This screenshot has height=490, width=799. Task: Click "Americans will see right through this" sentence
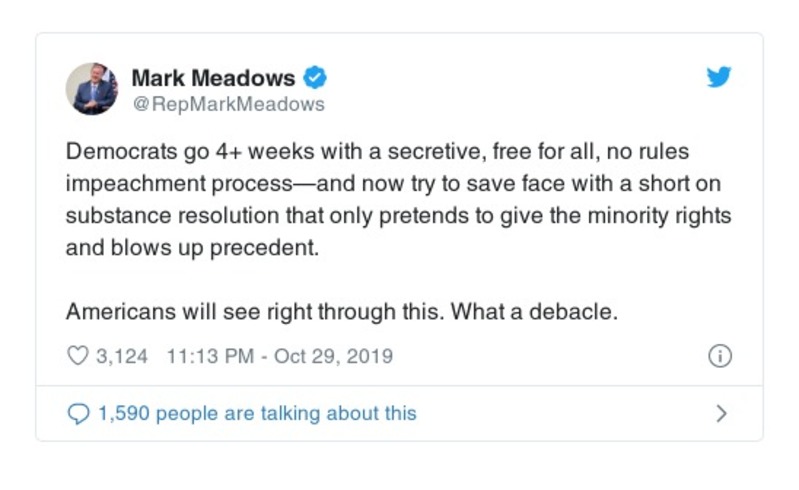(x=254, y=311)
